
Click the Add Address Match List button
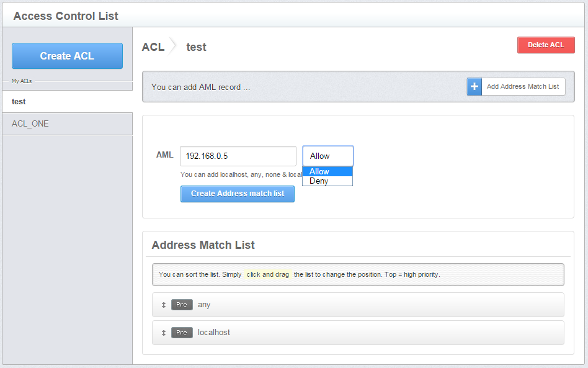[522, 87]
